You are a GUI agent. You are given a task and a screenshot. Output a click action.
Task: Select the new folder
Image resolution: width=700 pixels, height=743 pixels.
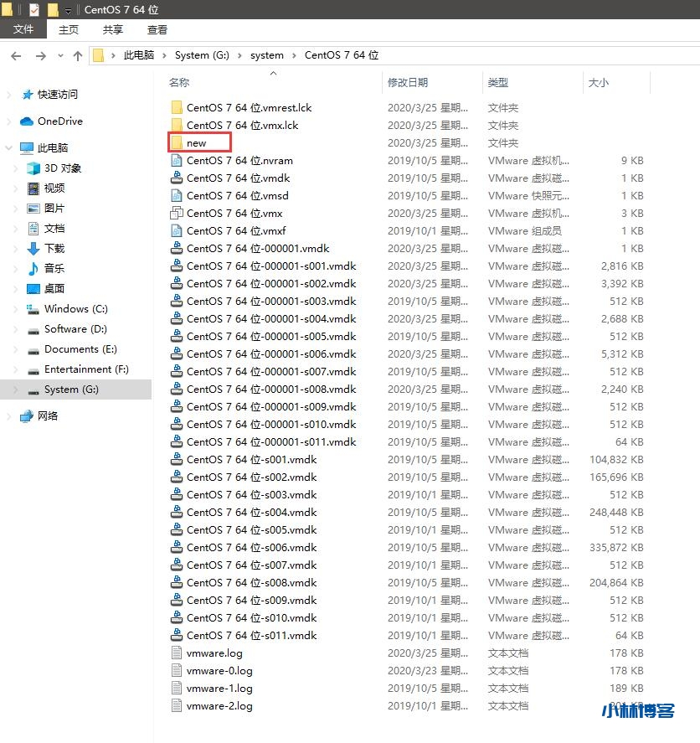pyautogui.click(x=197, y=143)
